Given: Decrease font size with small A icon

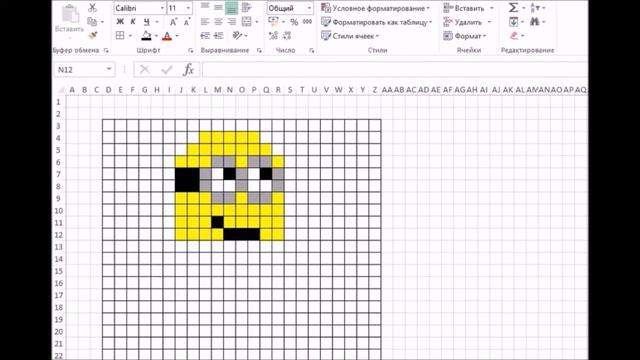Looking at the screenshot, I should coord(187,22).
